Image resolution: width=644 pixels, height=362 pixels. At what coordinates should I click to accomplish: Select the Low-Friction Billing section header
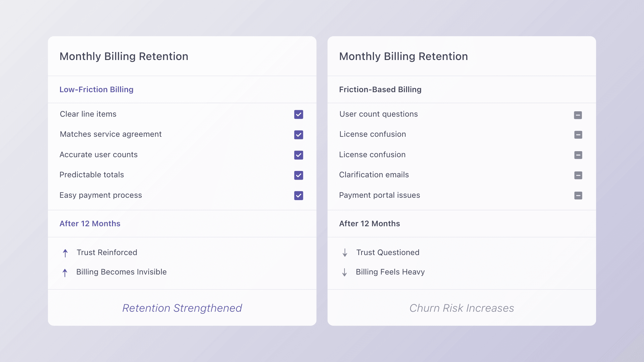pos(97,89)
